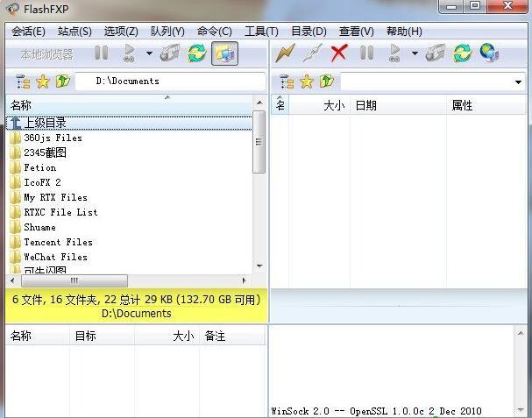The image size is (532, 418).
Task: Sort queue by 目标 column
Action: point(102,337)
